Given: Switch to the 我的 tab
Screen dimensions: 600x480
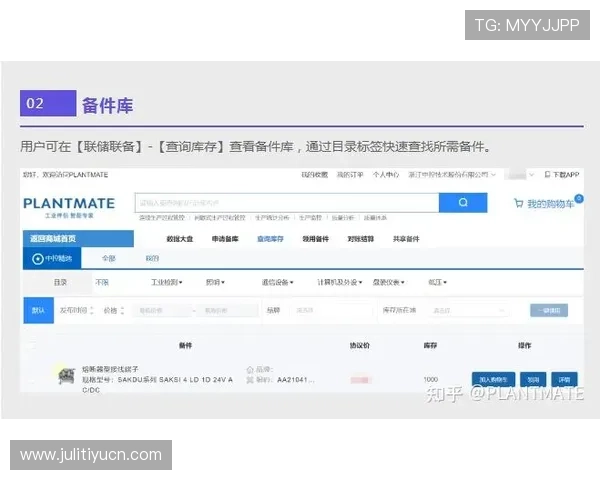Looking at the screenshot, I should tap(152, 258).
